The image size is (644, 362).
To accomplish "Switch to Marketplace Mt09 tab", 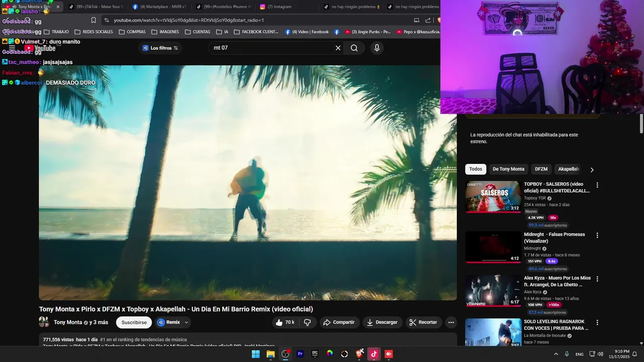I will pos(159,7).
